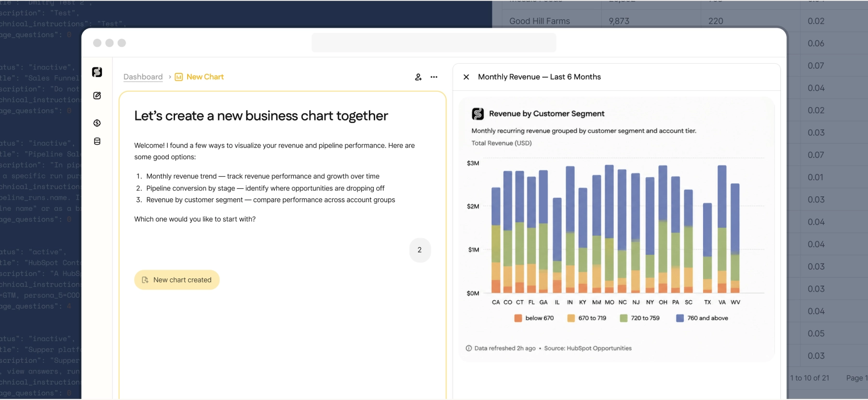Open the three-dot more options menu
This screenshot has width=868, height=400.
tap(434, 77)
